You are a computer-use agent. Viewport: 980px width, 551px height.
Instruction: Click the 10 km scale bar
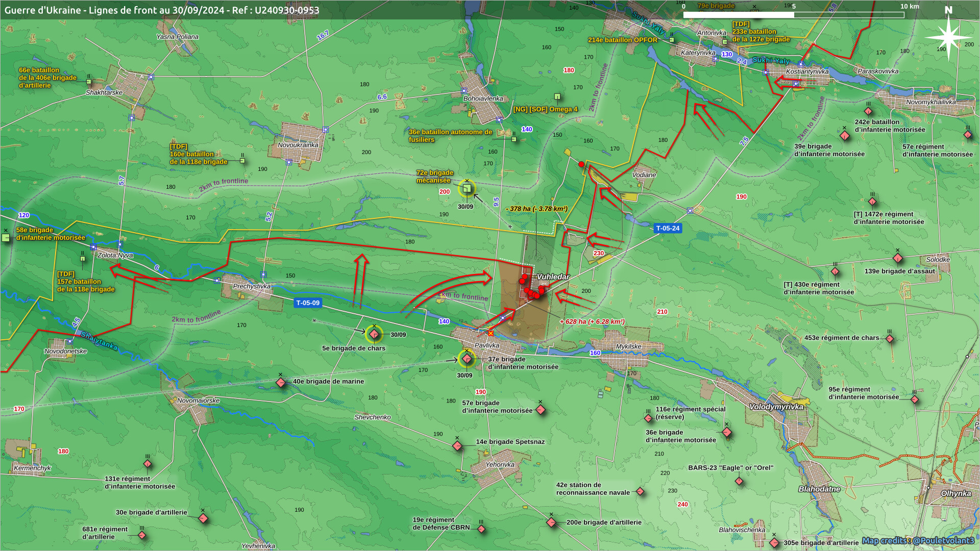(x=794, y=15)
